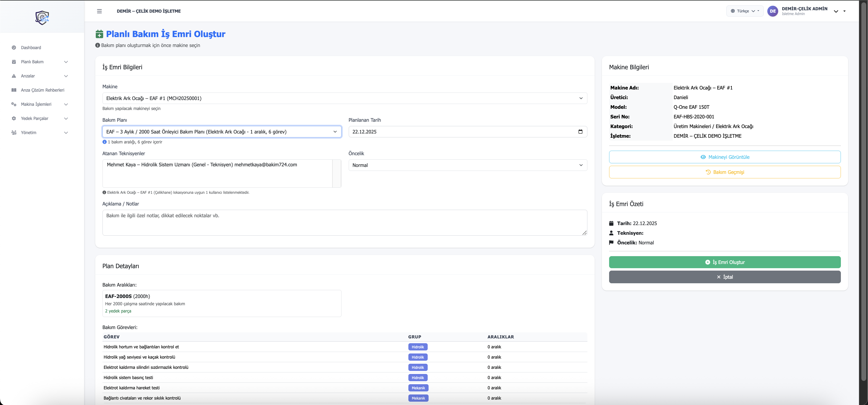The height and width of the screenshot is (405, 868).
Task: Click the calendar icon in Planlanan Tarih
Action: pos(580,132)
